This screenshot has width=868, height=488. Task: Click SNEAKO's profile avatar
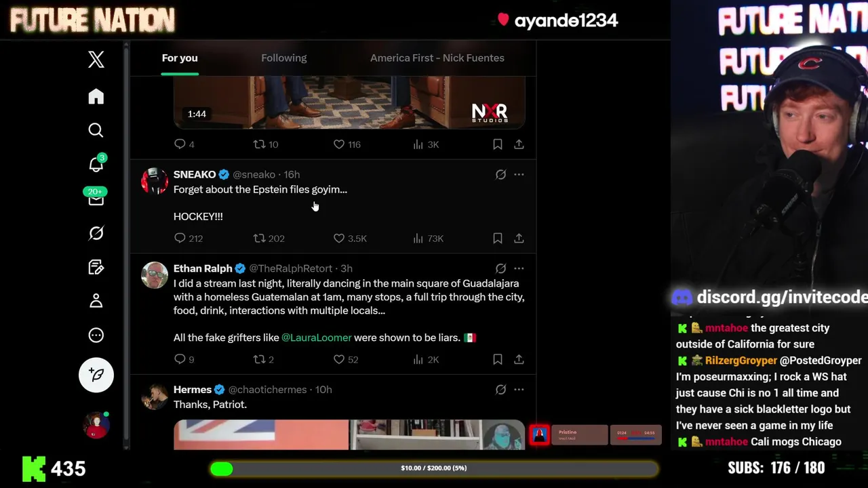pyautogui.click(x=155, y=181)
